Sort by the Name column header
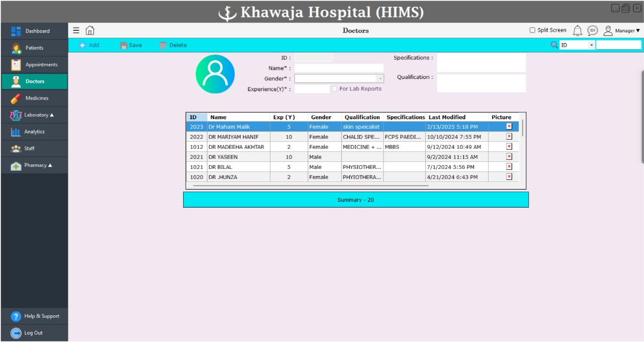The height and width of the screenshot is (342, 644). (x=238, y=117)
